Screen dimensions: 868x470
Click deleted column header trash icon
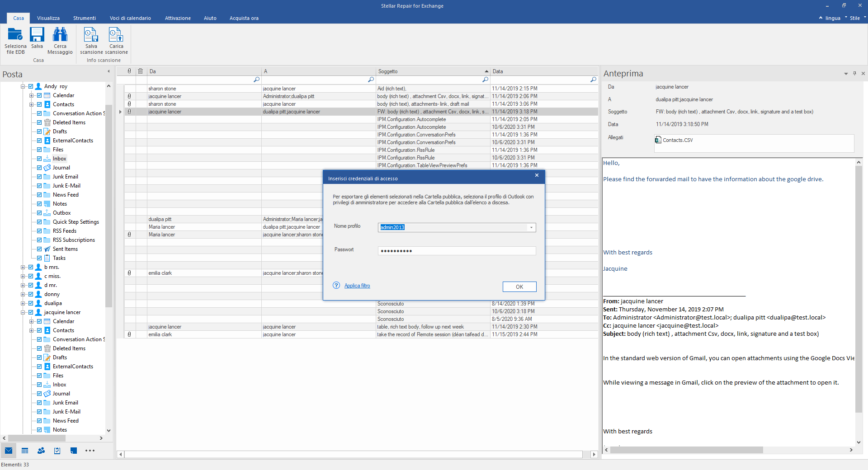point(141,71)
